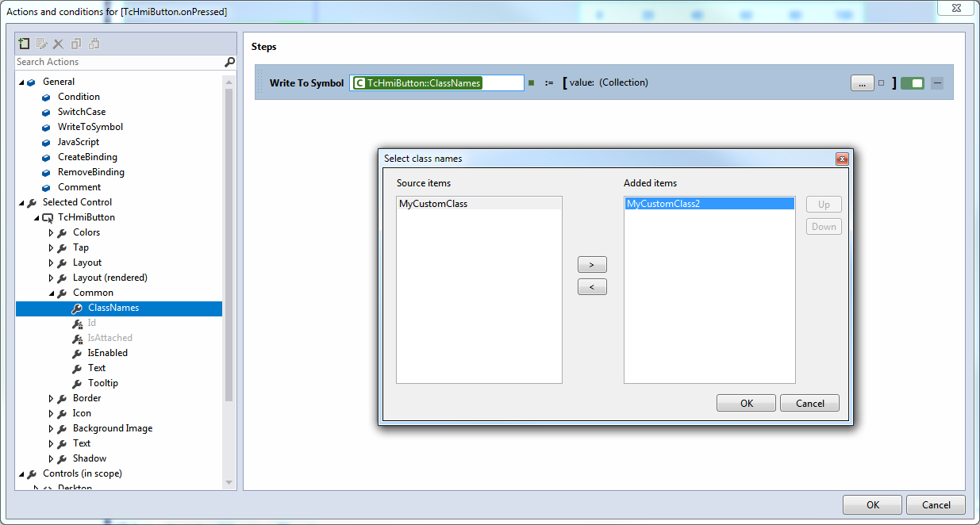Collapse the TcHmiButton tree node
Image resolution: width=980 pixels, height=525 pixels.
click(37, 217)
